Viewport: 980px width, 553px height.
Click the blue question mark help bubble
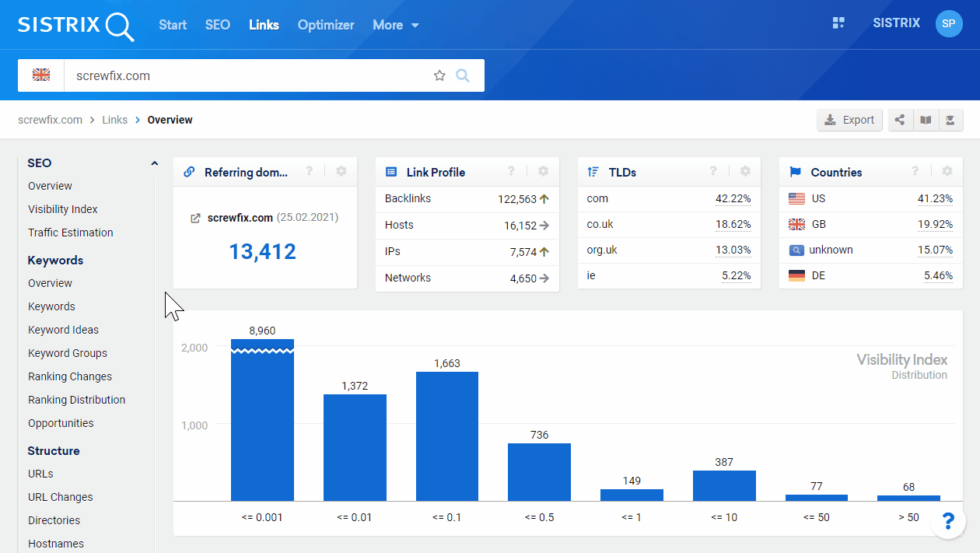click(x=948, y=521)
